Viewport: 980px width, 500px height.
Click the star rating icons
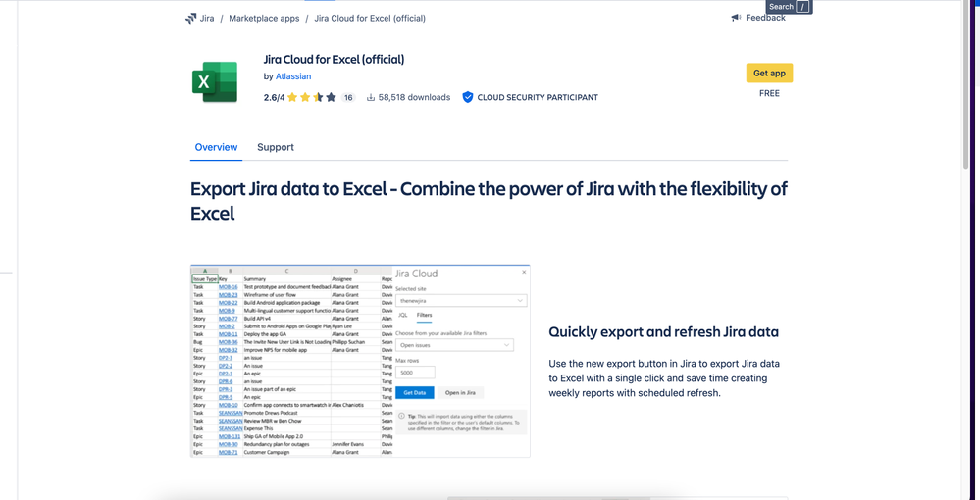click(312, 97)
